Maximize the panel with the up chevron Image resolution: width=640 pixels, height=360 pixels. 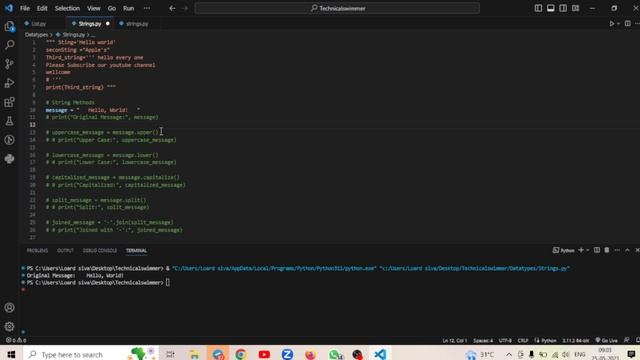coord(627,250)
